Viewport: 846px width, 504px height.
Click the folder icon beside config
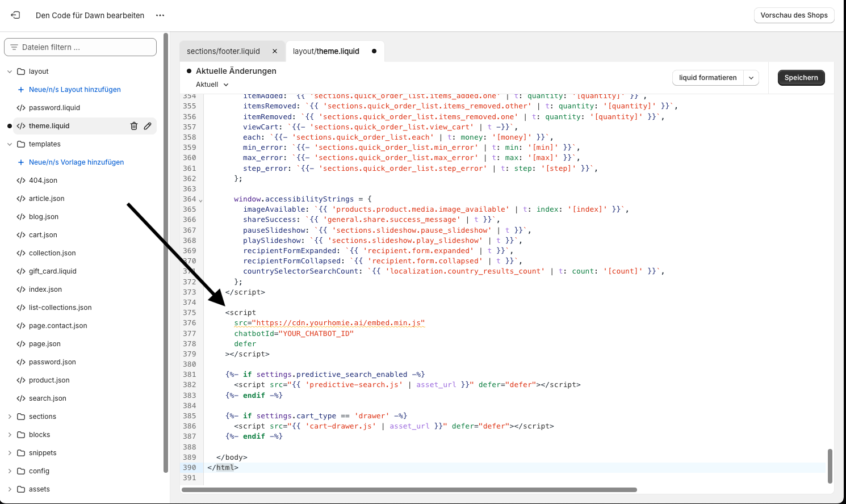(x=22, y=471)
